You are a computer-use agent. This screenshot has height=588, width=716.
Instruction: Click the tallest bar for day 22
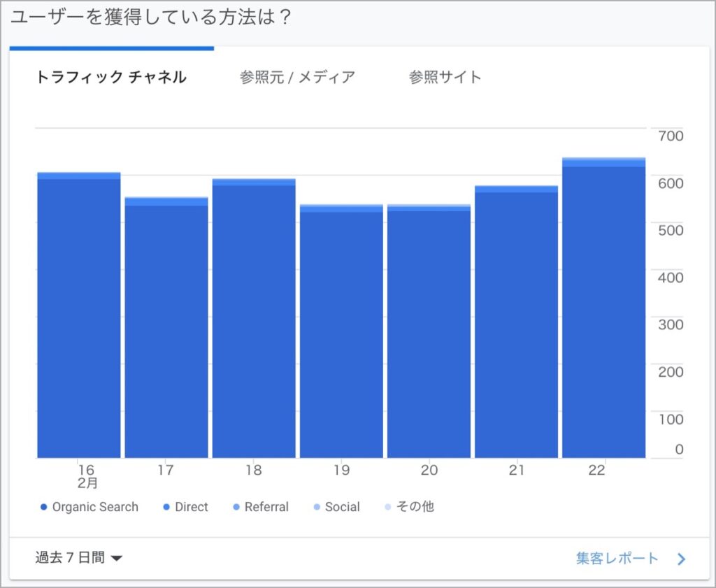(x=603, y=308)
